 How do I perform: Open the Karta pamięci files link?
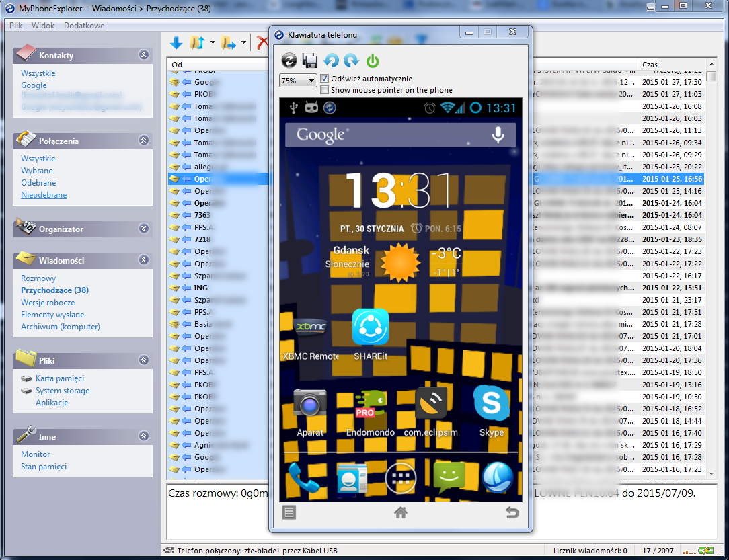pos(60,378)
